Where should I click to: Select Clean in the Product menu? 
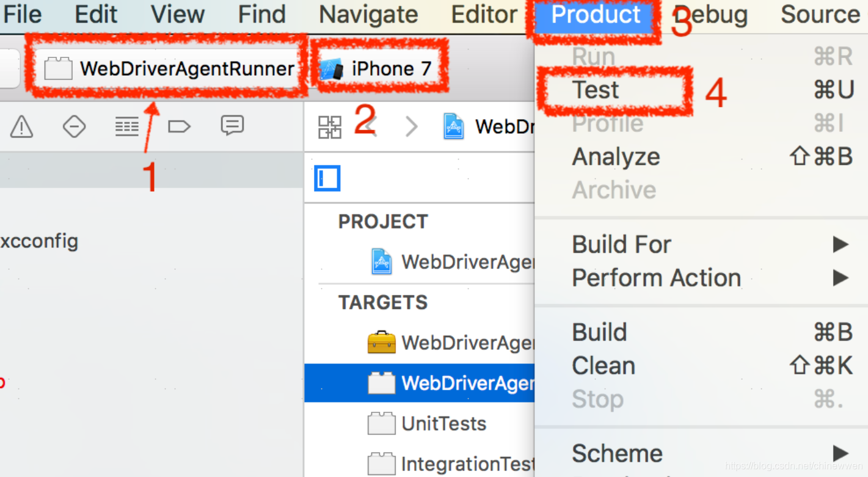coord(604,366)
